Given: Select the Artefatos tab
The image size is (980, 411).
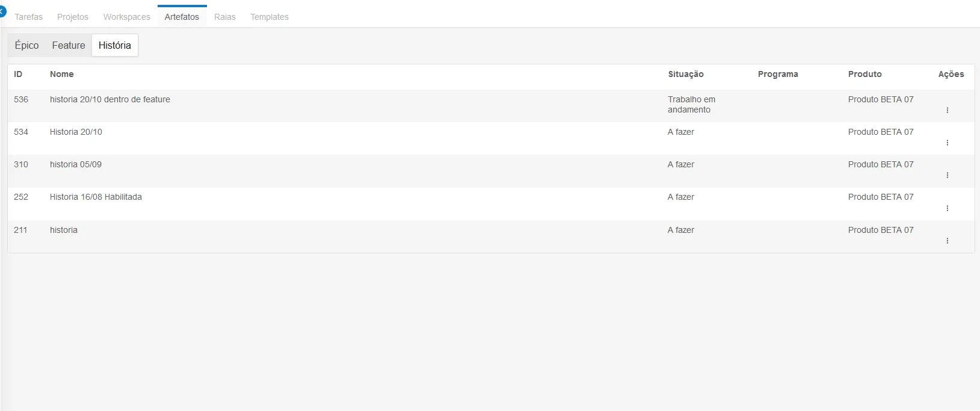Looking at the screenshot, I should pyautogui.click(x=182, y=17).
